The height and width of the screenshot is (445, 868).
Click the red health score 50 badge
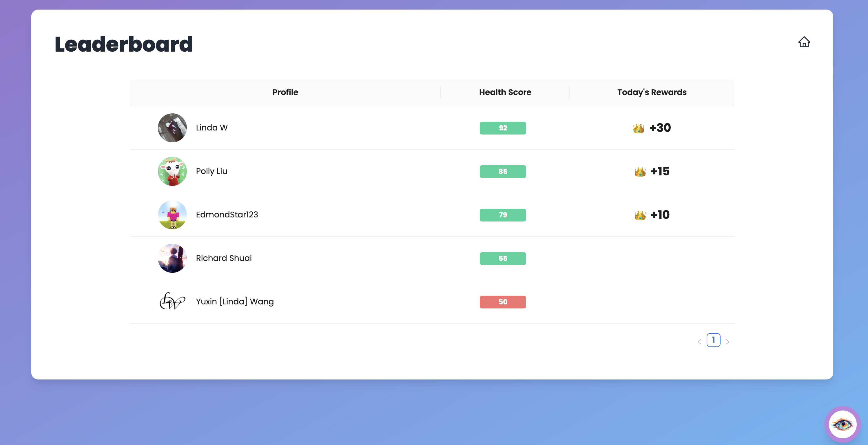pyautogui.click(x=502, y=302)
